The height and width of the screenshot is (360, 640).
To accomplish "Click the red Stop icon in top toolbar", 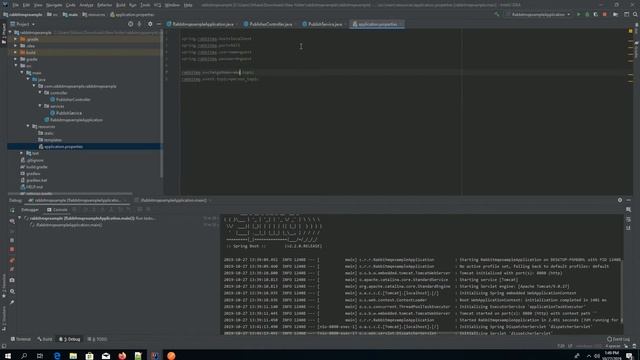I will (604, 15).
